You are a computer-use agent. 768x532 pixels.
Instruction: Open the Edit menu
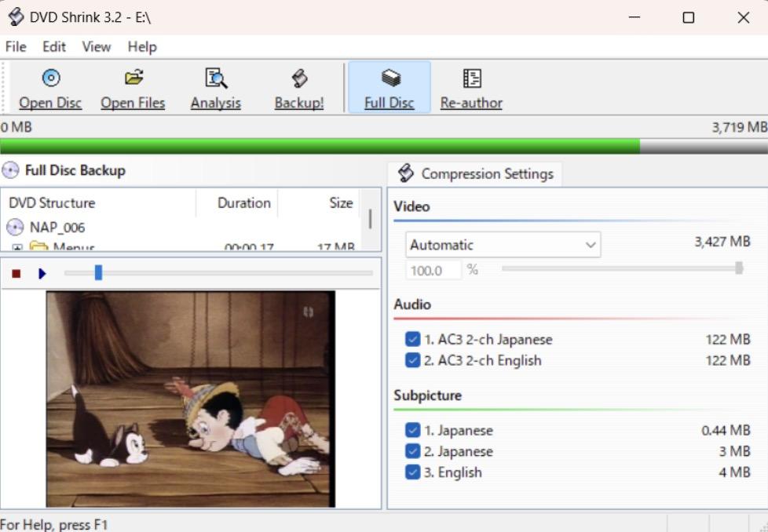pos(54,47)
